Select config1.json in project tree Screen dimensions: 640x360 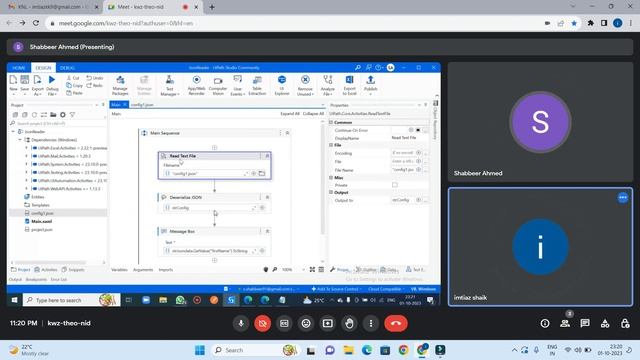(x=42, y=213)
